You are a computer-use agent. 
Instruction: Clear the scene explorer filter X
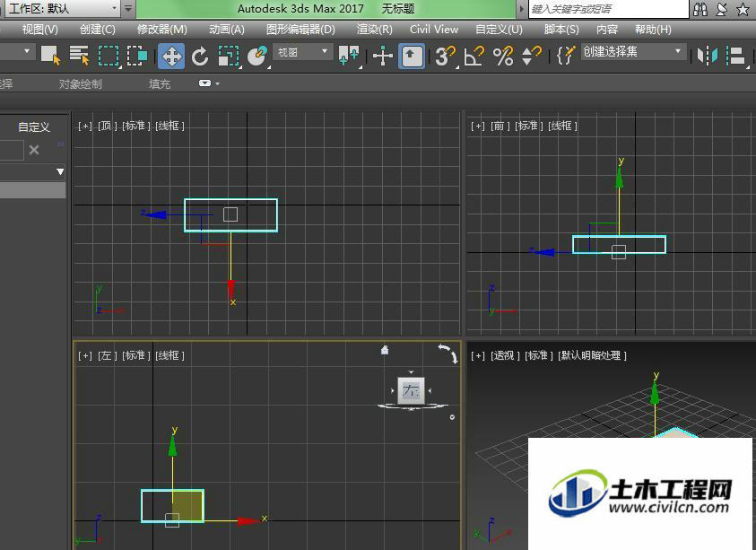(x=34, y=150)
